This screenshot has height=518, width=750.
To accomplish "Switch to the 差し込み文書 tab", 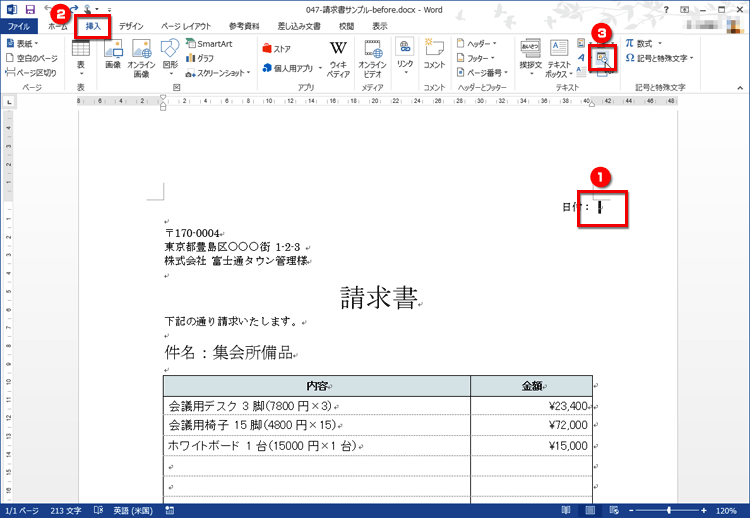I will coord(299,26).
